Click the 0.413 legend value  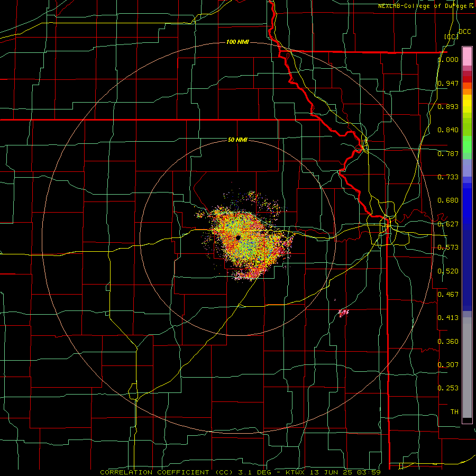448,318
